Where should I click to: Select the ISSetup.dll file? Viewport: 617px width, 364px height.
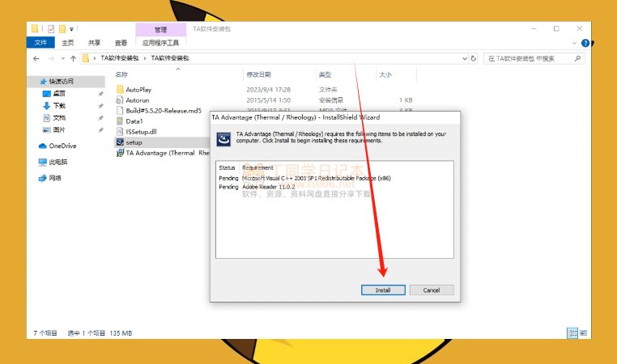[141, 132]
